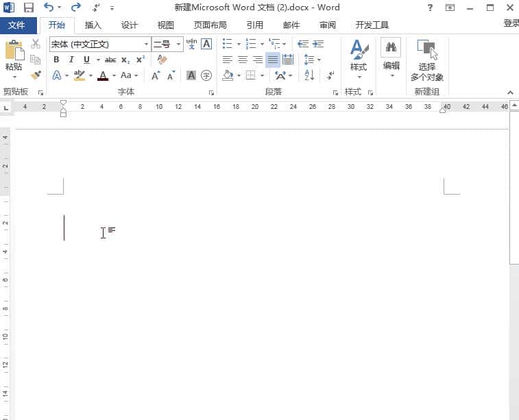Collapse the ribbon with the chevron
Image resolution: width=519 pixels, height=420 pixels.
click(510, 92)
